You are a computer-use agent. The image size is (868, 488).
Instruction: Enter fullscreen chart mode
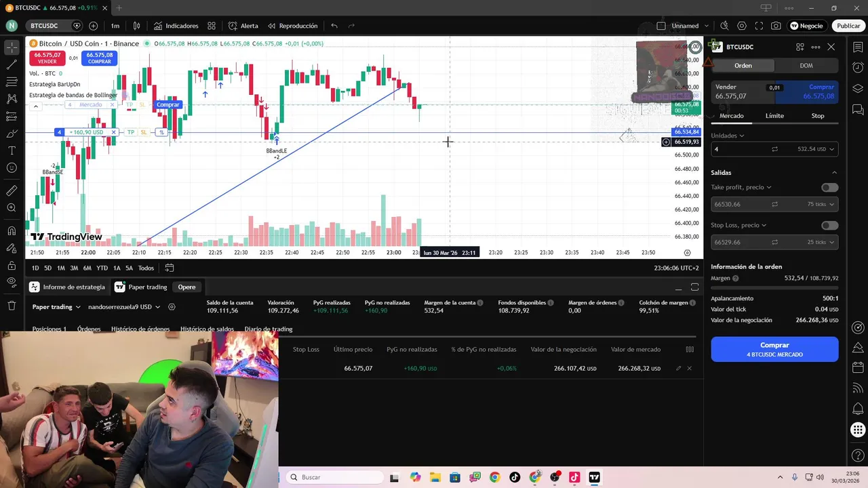click(x=759, y=26)
